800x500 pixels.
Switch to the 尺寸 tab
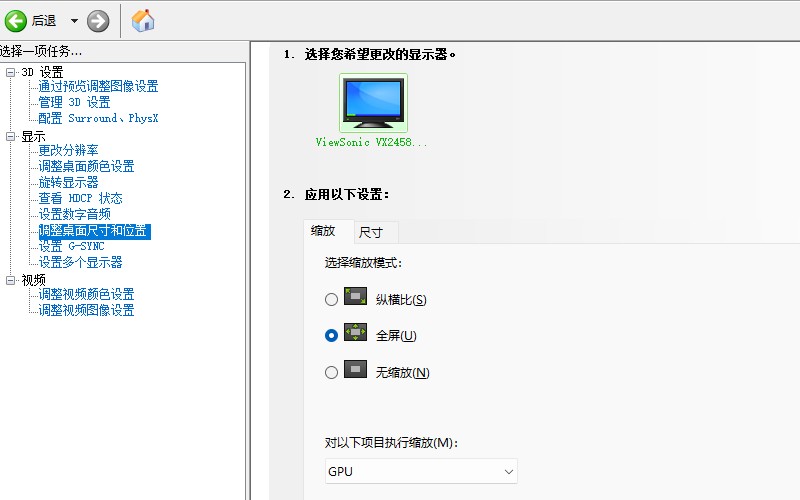(376, 233)
